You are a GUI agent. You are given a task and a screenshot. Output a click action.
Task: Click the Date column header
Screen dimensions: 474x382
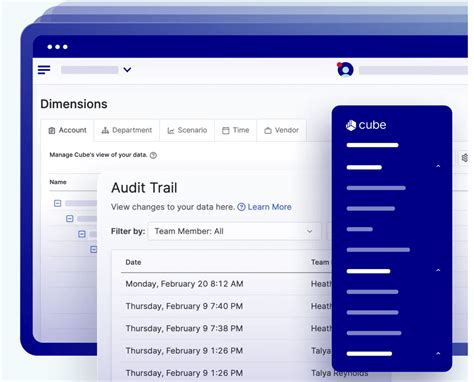tap(133, 262)
